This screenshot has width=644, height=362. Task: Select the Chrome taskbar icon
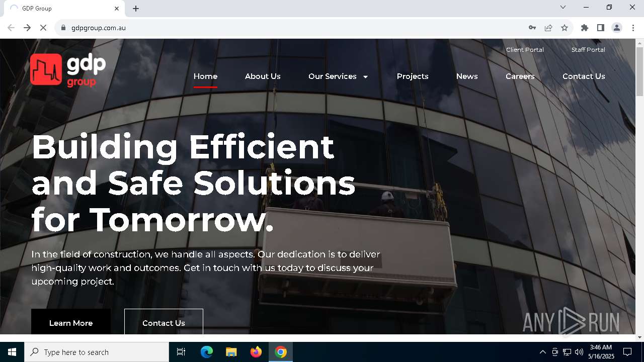(281, 352)
